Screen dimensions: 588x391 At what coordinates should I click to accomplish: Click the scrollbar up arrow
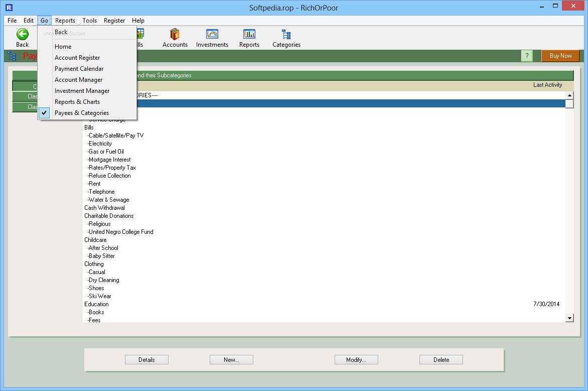569,95
